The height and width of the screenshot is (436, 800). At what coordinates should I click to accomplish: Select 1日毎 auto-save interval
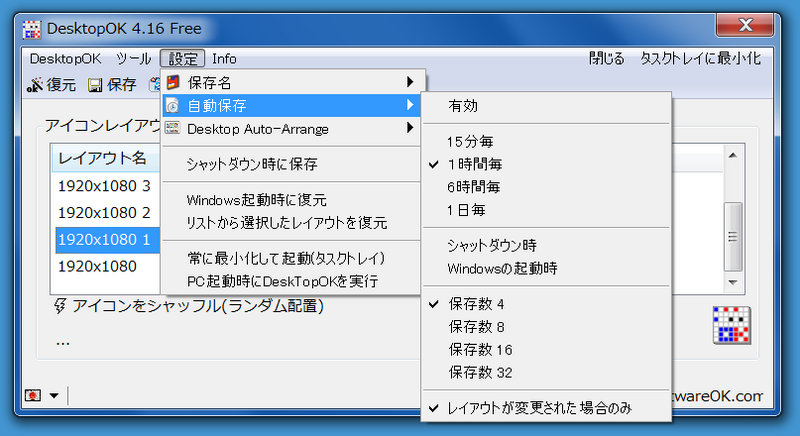(546, 210)
